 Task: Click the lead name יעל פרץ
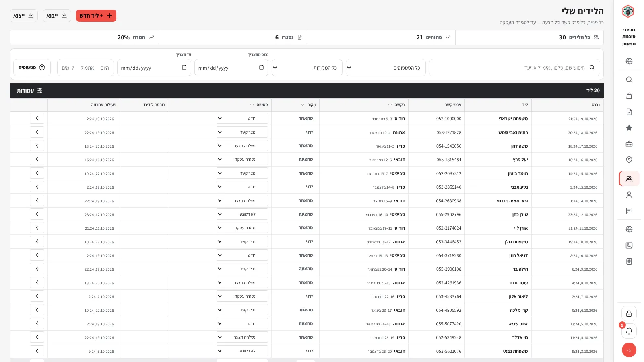click(520, 160)
